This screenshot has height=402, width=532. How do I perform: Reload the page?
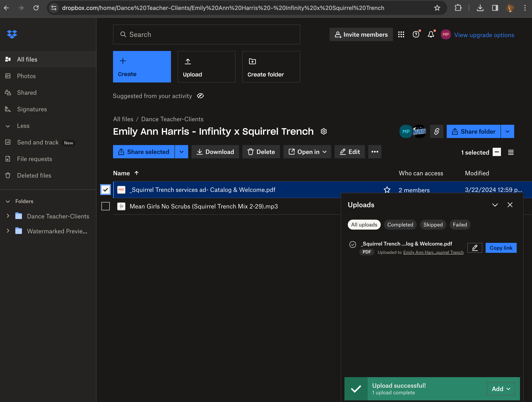(36, 8)
